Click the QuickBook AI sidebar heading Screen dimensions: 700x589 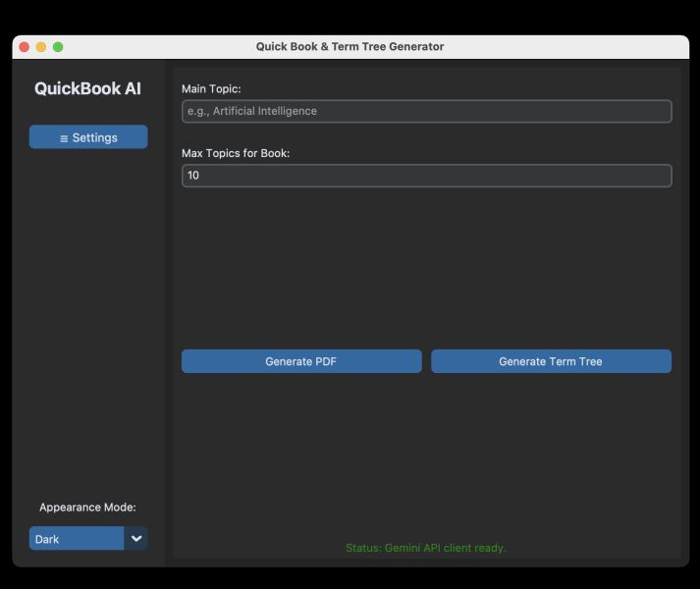coord(87,88)
